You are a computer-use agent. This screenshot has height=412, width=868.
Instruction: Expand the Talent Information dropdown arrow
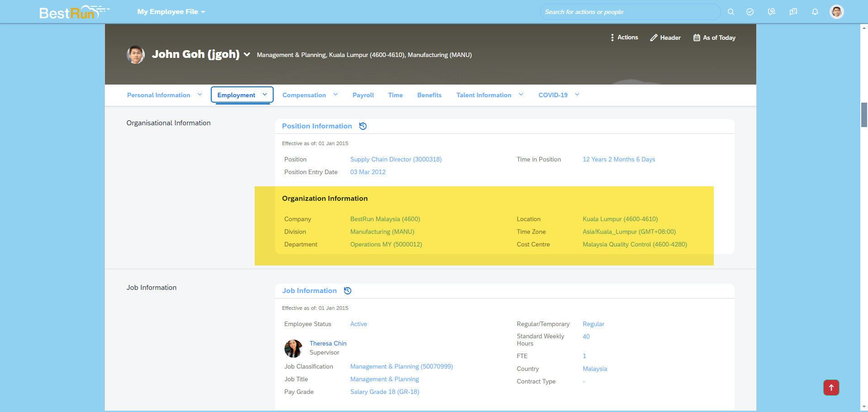(521, 95)
